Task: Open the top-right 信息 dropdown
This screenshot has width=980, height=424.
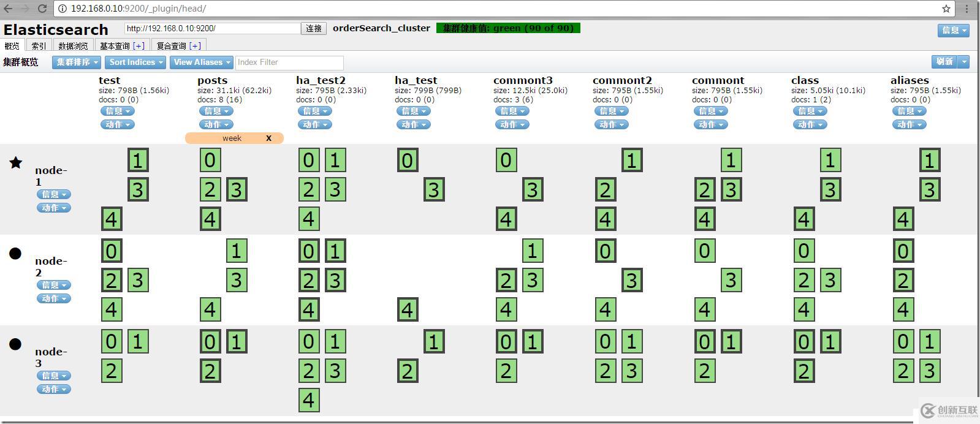Action: tap(954, 30)
